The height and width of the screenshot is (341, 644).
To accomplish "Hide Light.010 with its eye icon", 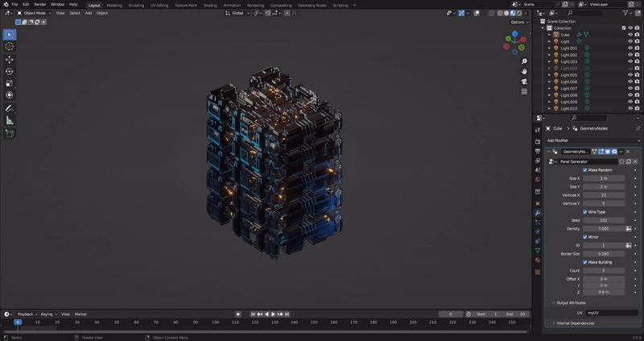I will (x=630, y=109).
